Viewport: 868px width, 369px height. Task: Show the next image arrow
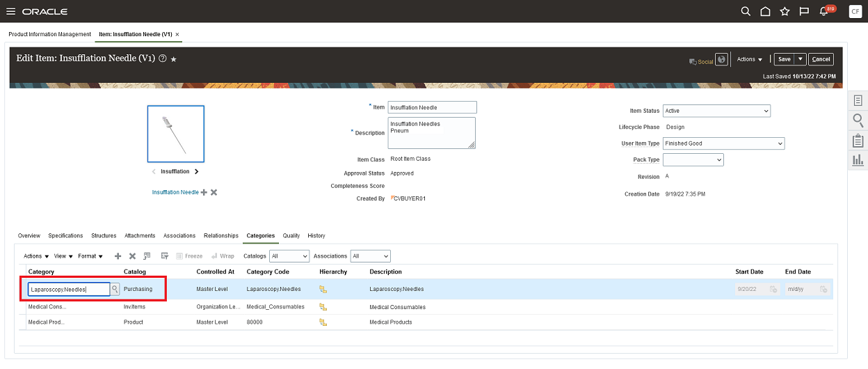197,171
